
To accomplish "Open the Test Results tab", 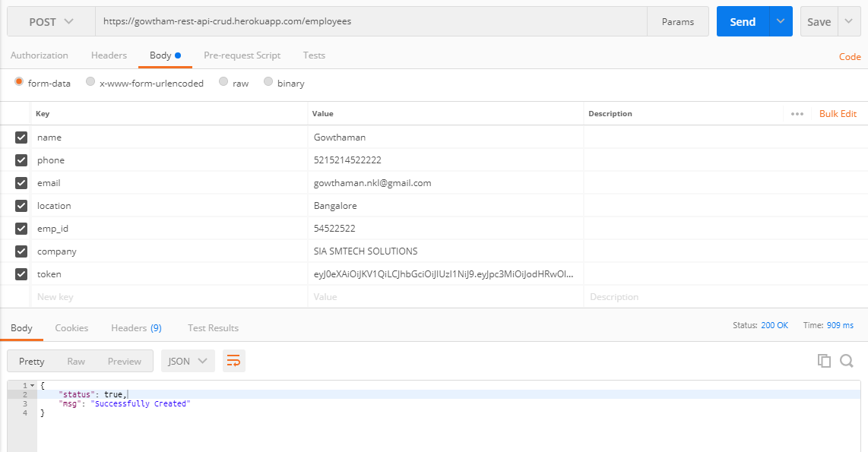I will [x=213, y=328].
